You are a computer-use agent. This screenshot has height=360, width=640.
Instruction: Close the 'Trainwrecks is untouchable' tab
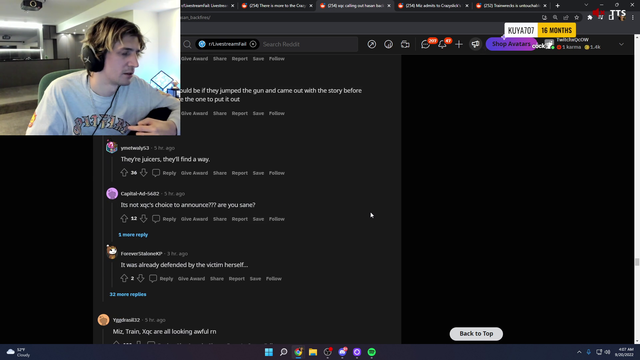pos(545,6)
